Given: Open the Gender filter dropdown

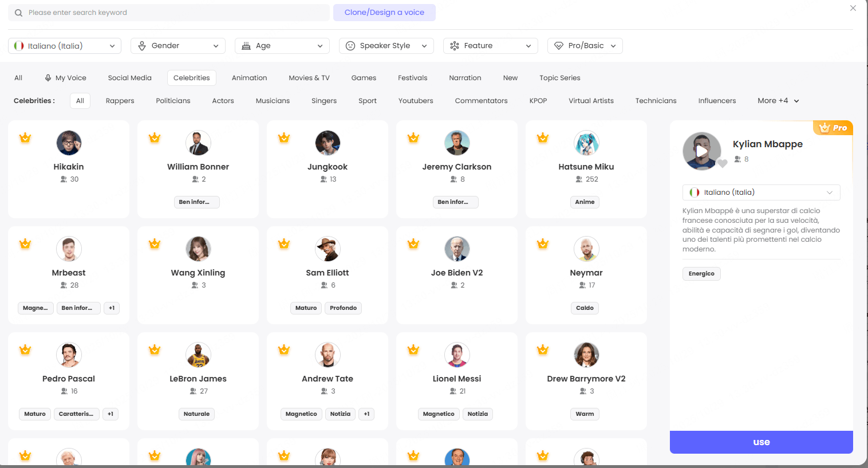Looking at the screenshot, I should 177,46.
